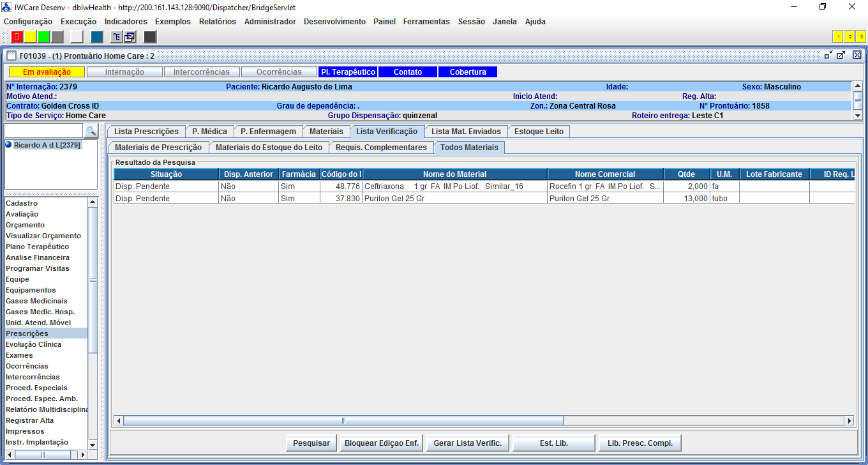Click the Gerar Lista Verific. button
Image resolution: width=868 pixels, height=465 pixels.
coord(467,443)
